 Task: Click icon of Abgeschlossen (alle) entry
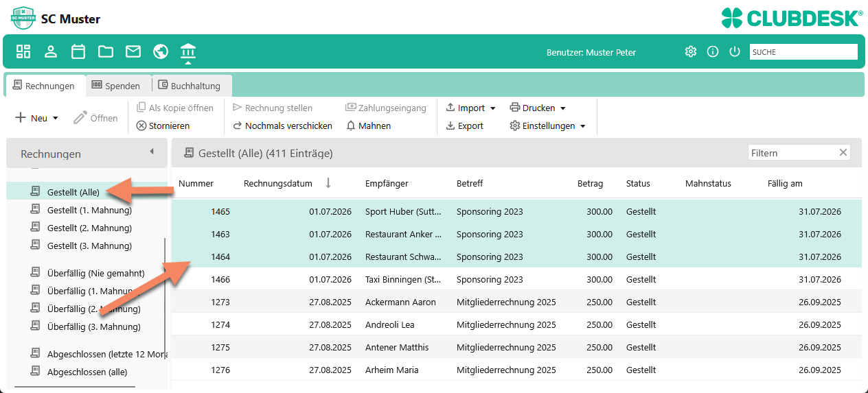35,372
